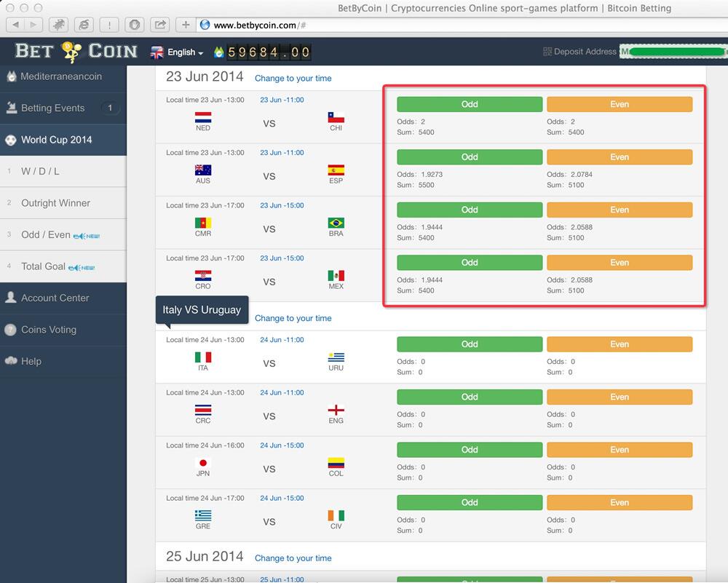Click the browser back arrow button
Screen dimensions: 728x583
pyautogui.click(x=16, y=25)
